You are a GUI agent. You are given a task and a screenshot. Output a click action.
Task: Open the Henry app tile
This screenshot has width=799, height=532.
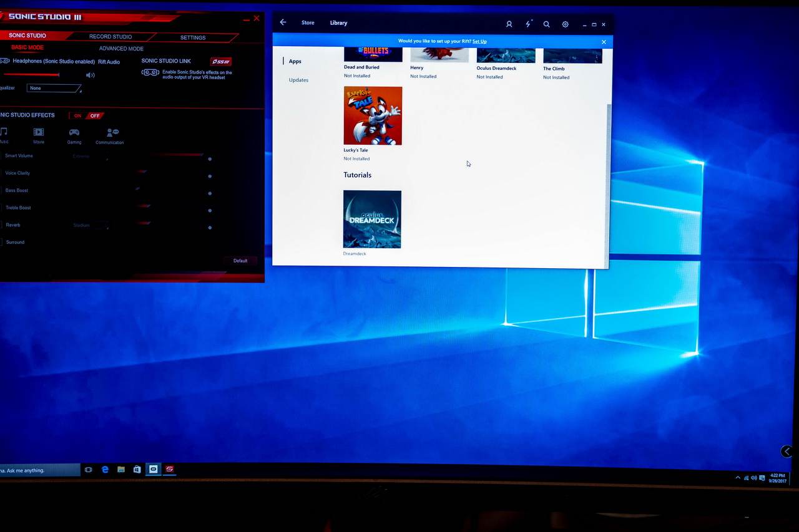pyautogui.click(x=439, y=56)
